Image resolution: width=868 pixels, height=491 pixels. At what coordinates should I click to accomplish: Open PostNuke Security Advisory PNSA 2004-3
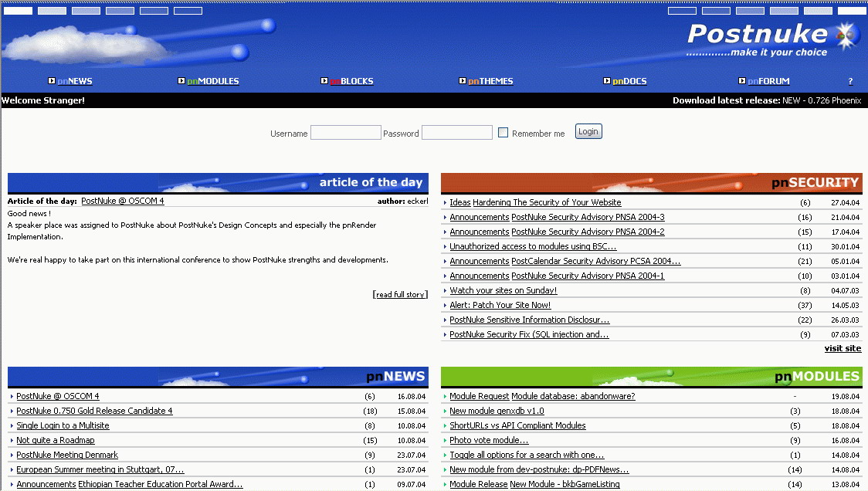[x=588, y=217]
